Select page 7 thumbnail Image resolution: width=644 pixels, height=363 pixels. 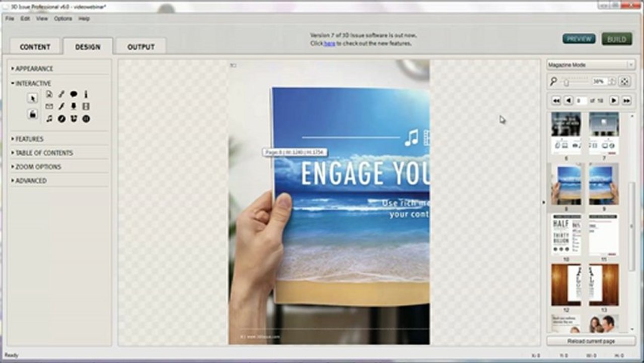pos(604,133)
